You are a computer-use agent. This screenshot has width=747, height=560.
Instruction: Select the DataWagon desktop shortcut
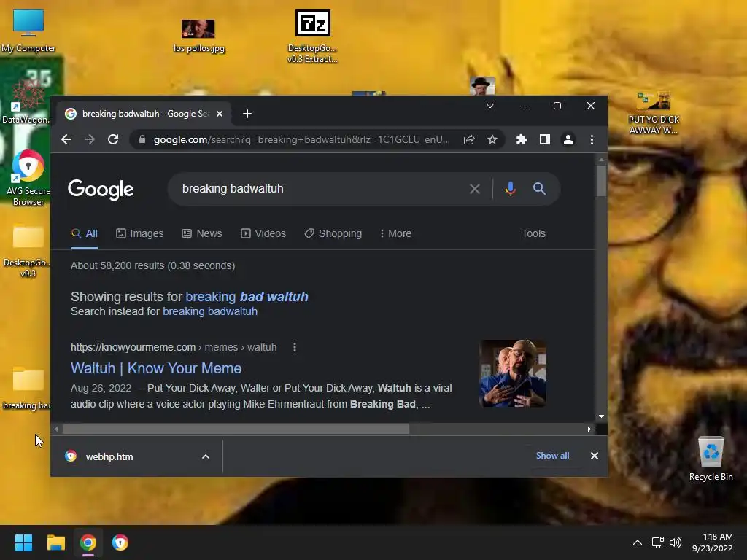click(x=26, y=100)
